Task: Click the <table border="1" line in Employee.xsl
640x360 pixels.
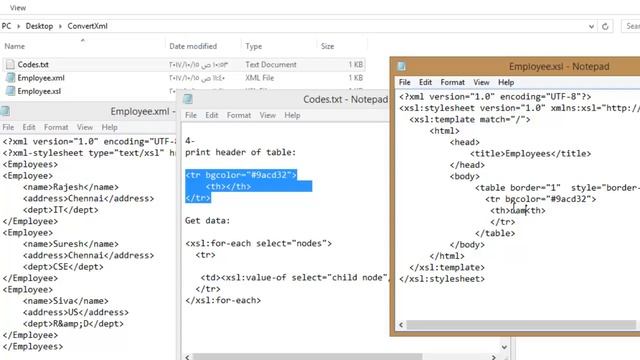Action: pos(558,188)
